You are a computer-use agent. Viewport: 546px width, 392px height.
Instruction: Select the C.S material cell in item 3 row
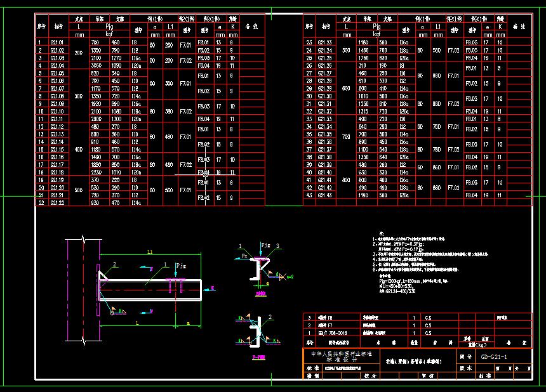click(428, 318)
